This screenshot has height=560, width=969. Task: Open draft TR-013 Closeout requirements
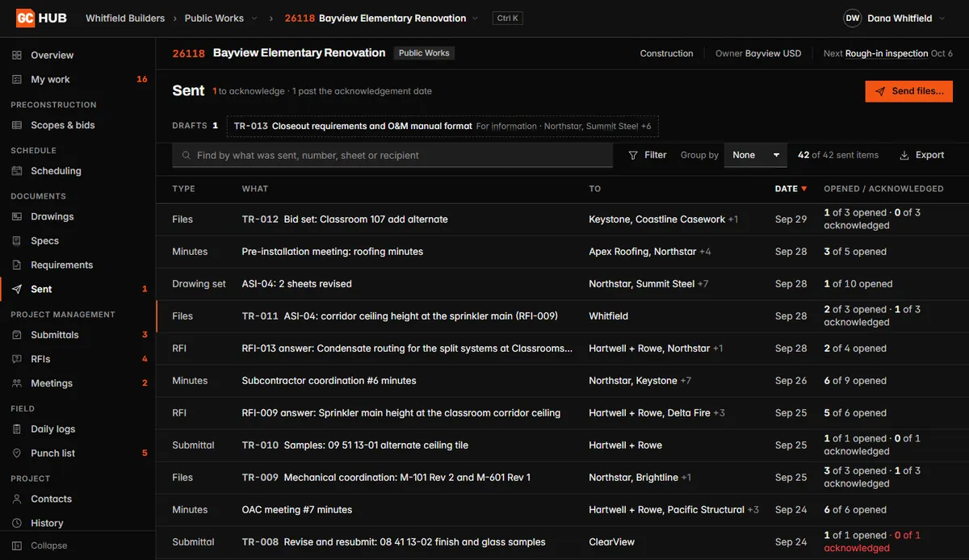(443, 126)
